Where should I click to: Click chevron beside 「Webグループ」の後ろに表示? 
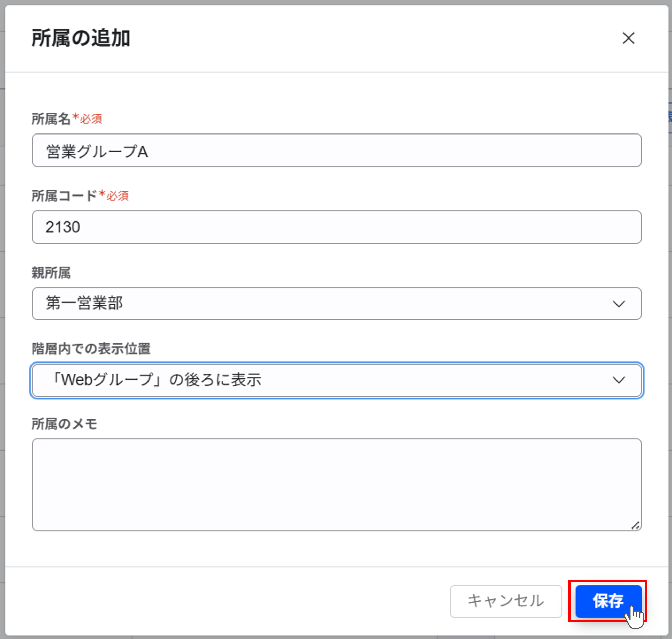pyautogui.click(x=619, y=381)
